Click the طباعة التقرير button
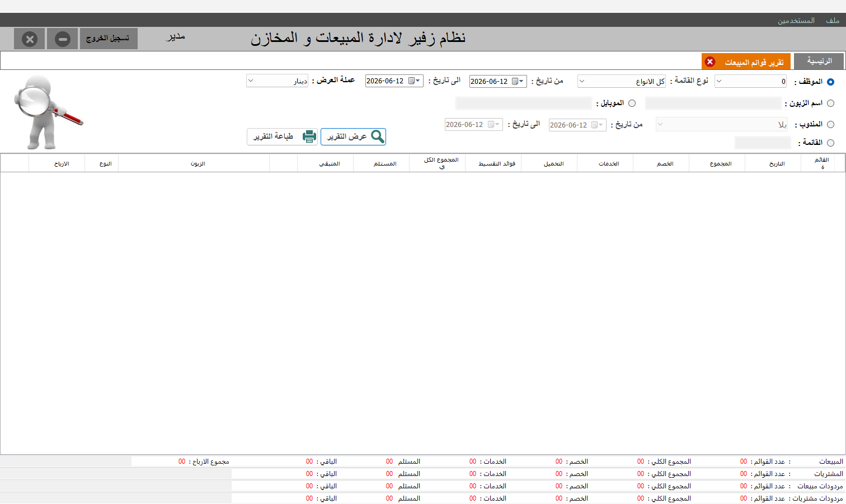Screen dimensions: 846x504 coord(282,136)
